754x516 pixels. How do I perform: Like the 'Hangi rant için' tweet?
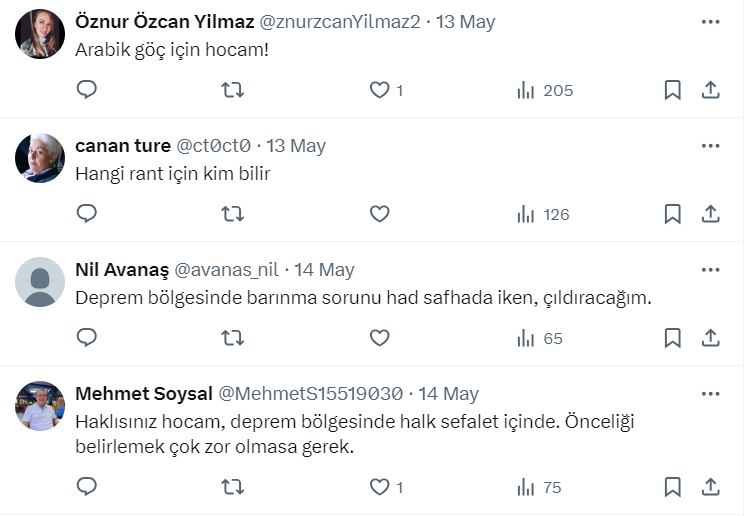click(379, 214)
